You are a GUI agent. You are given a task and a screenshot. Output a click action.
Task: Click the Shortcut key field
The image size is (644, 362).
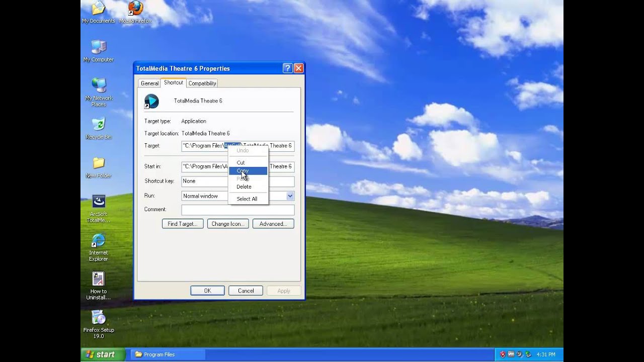[238, 181]
